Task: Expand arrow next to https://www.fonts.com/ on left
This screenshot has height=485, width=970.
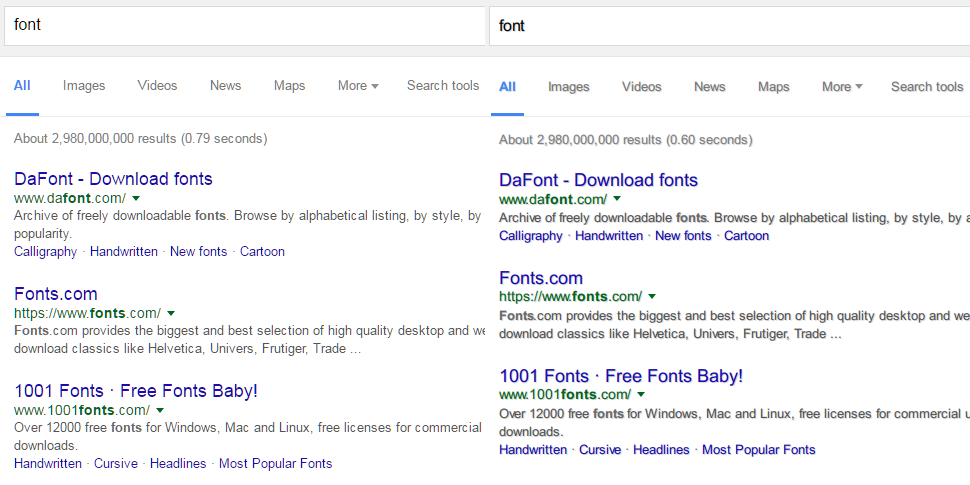Action: coord(171,313)
